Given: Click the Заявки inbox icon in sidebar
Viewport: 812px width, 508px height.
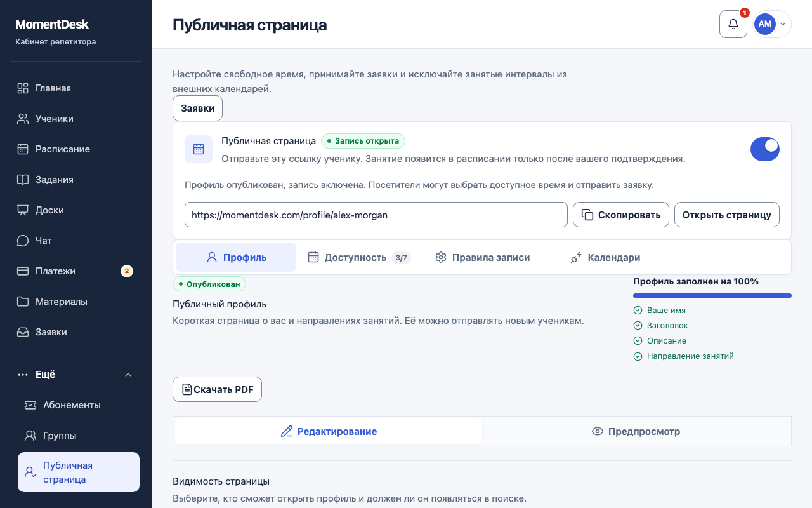Looking at the screenshot, I should 23,332.
